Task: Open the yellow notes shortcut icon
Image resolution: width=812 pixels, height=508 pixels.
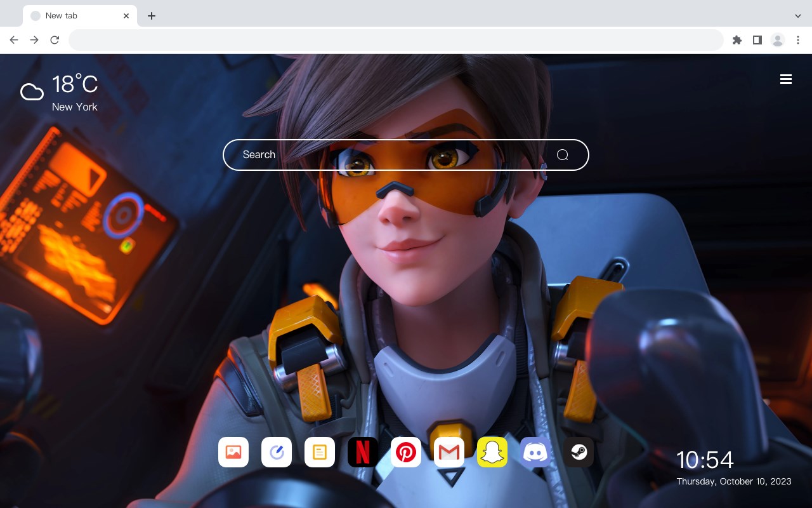Action: point(320,452)
